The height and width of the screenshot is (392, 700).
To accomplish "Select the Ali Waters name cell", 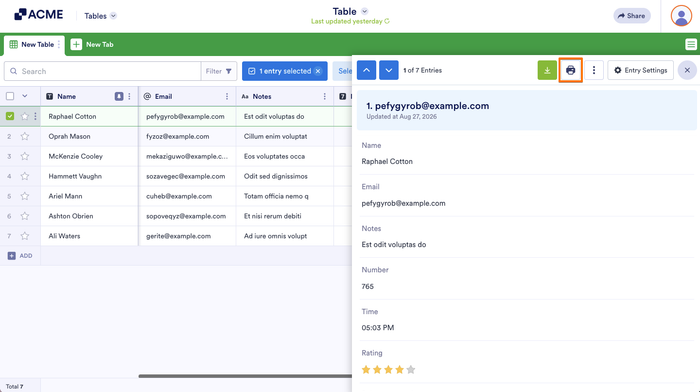I will (89, 236).
